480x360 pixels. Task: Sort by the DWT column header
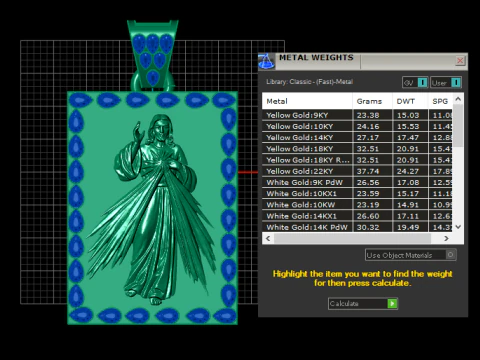pos(410,101)
